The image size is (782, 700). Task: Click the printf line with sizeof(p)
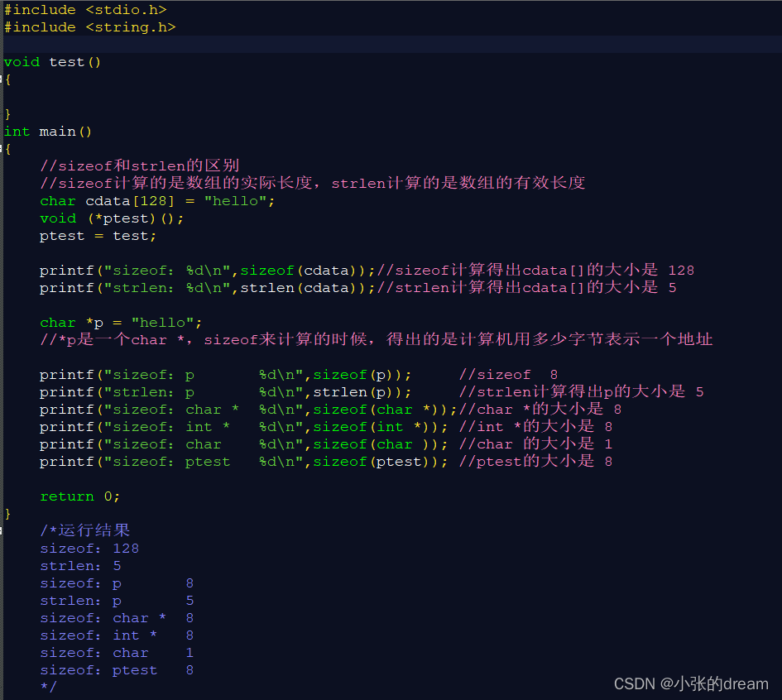[x=299, y=375]
